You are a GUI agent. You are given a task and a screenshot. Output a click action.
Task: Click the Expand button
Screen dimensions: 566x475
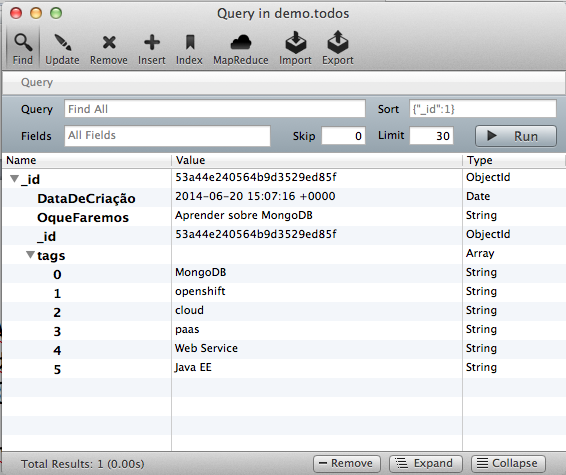(426, 463)
